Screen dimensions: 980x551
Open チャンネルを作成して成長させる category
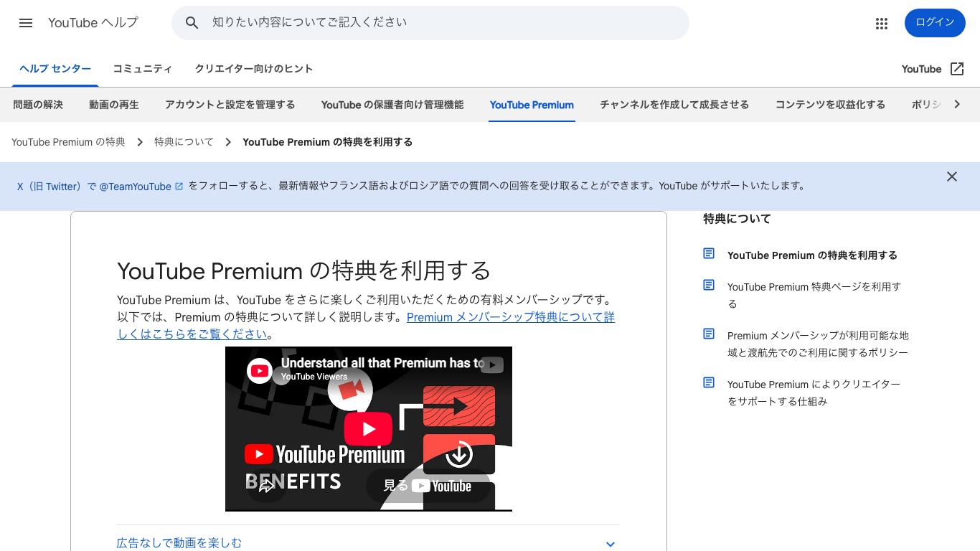pos(674,105)
